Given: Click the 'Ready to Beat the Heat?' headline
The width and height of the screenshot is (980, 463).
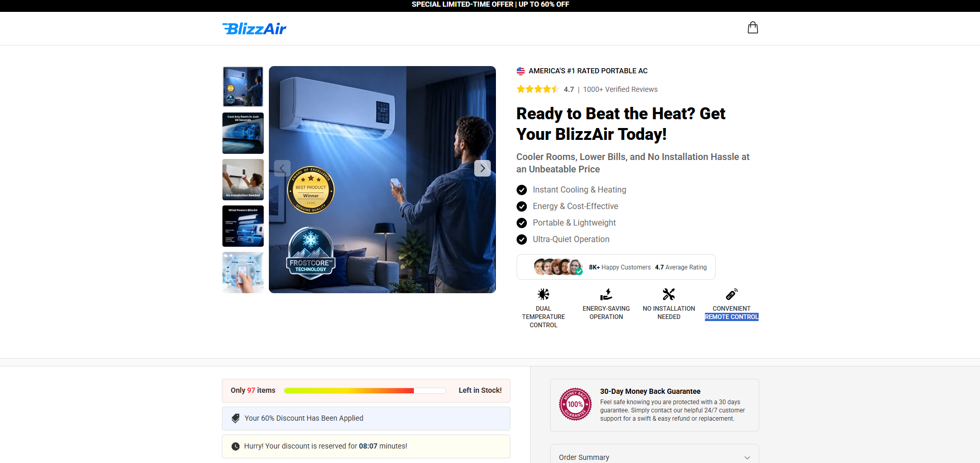Looking at the screenshot, I should pos(621,124).
